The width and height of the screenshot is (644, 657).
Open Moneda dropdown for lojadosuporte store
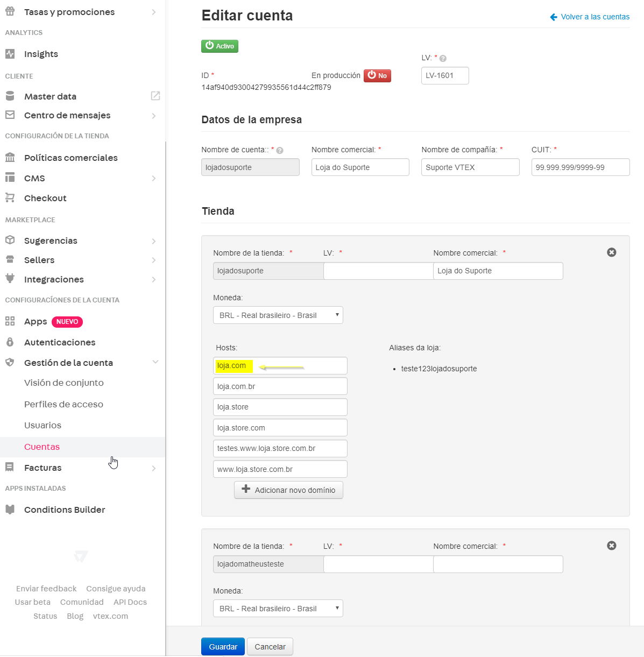click(278, 315)
